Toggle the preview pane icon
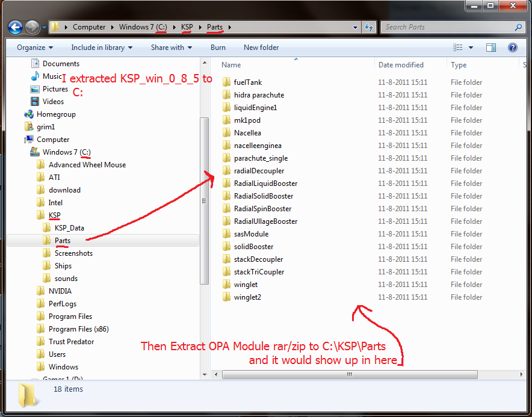 [x=491, y=48]
